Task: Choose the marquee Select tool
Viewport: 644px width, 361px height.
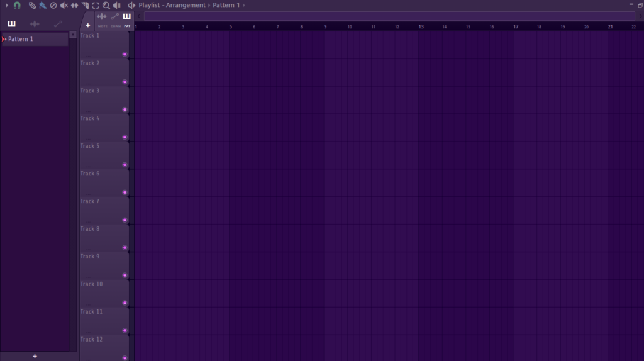Action: click(x=96, y=5)
